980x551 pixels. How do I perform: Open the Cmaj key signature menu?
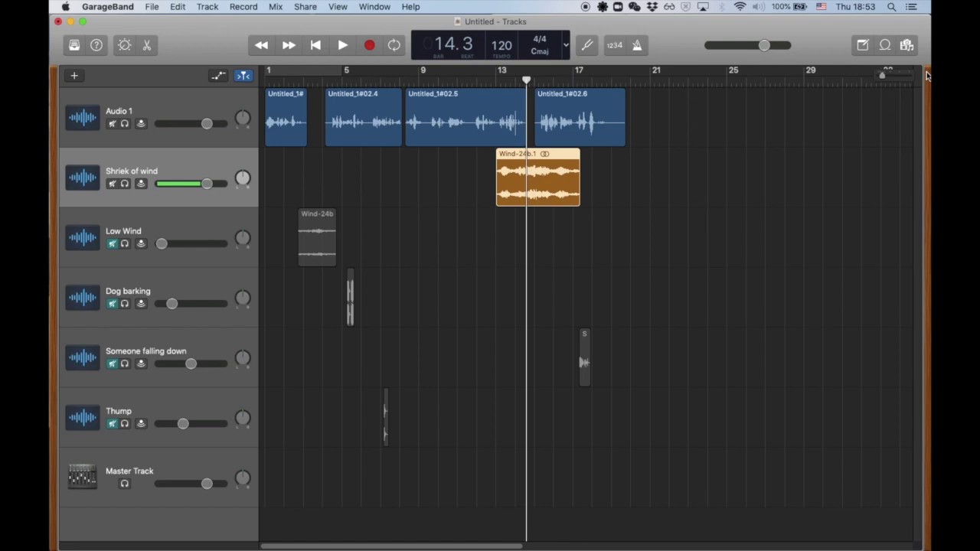[540, 51]
